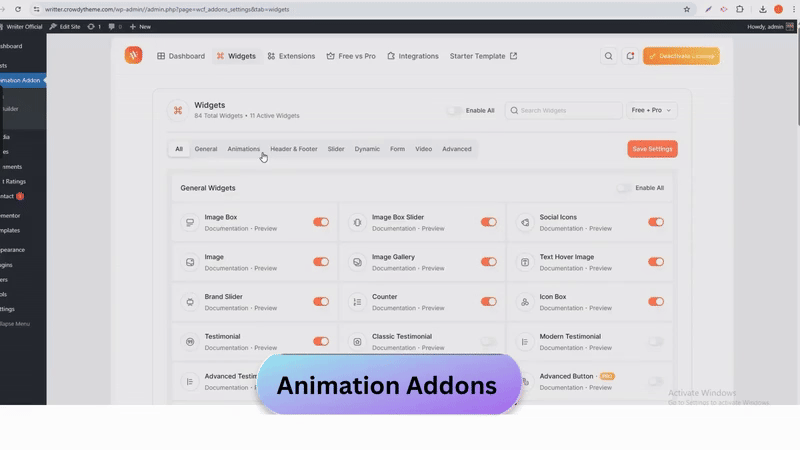Disable the Image Box widget
Screen dimensions: 800x450
[x=321, y=222]
